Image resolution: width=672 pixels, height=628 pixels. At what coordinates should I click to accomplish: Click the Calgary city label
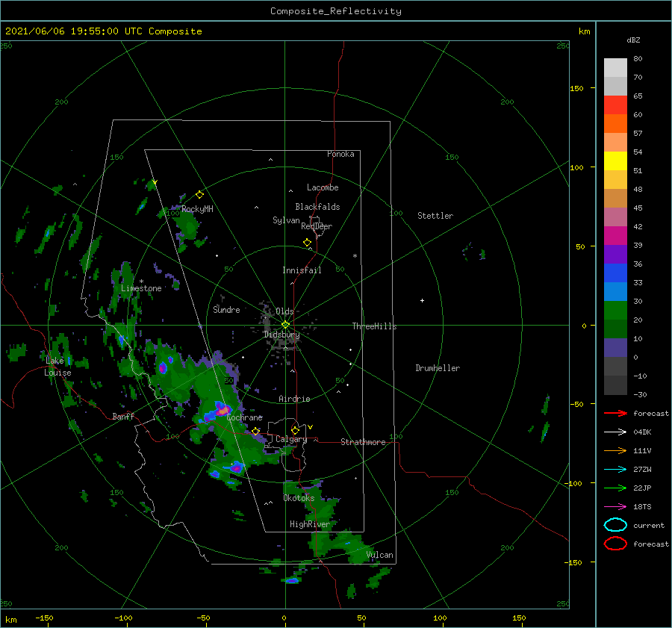point(291,439)
